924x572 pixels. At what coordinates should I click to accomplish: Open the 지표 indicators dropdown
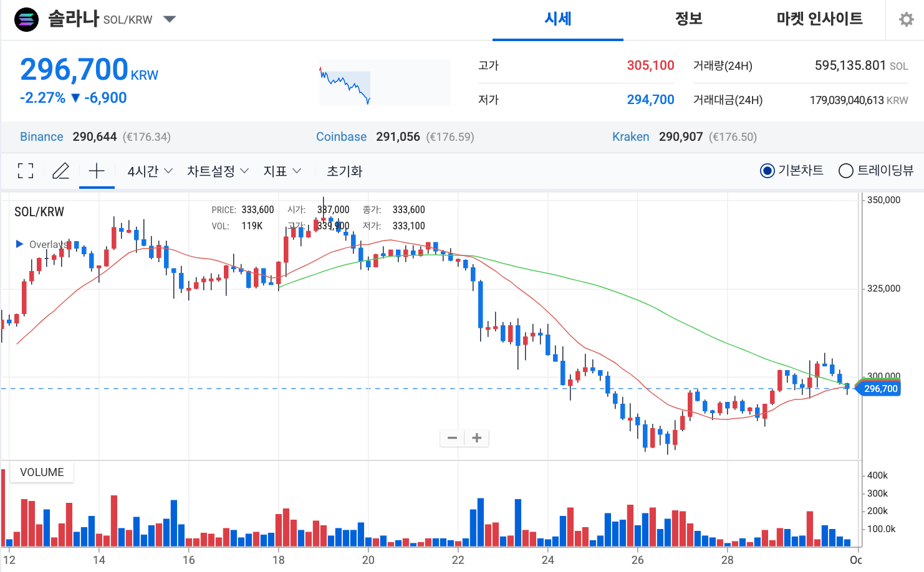pyautogui.click(x=282, y=171)
